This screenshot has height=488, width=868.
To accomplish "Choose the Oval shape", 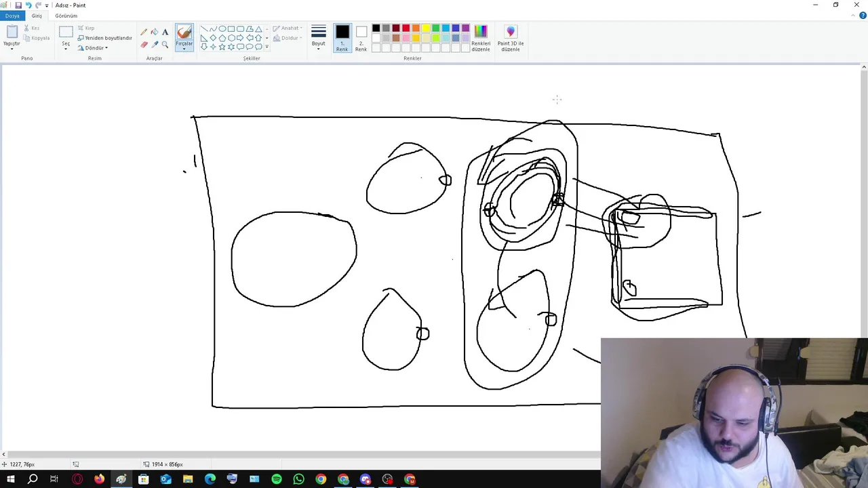I will coord(222,28).
